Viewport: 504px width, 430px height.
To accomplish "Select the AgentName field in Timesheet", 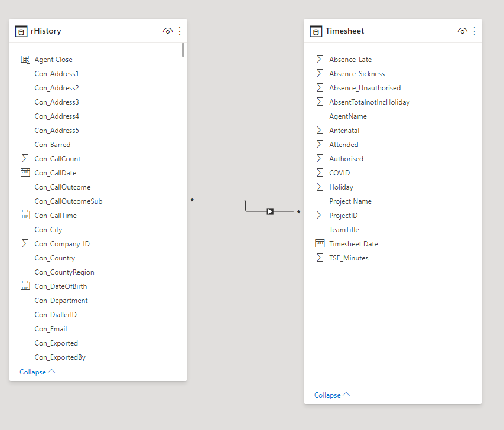I will click(x=348, y=116).
